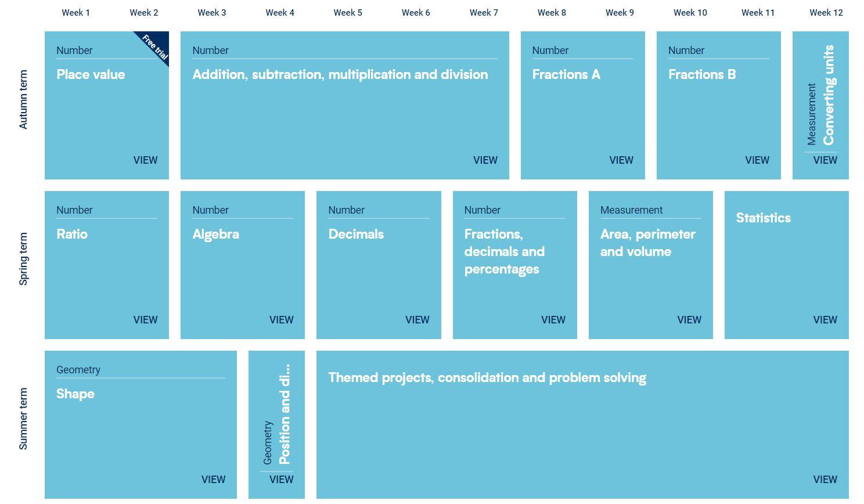Click the Place value title
This screenshot has width=864, height=504.
(91, 74)
